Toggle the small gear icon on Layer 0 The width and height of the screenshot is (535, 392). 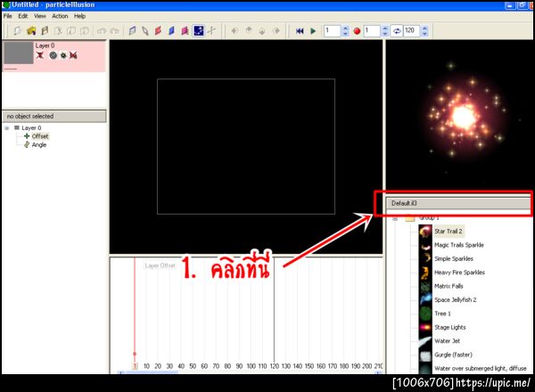click(63, 55)
